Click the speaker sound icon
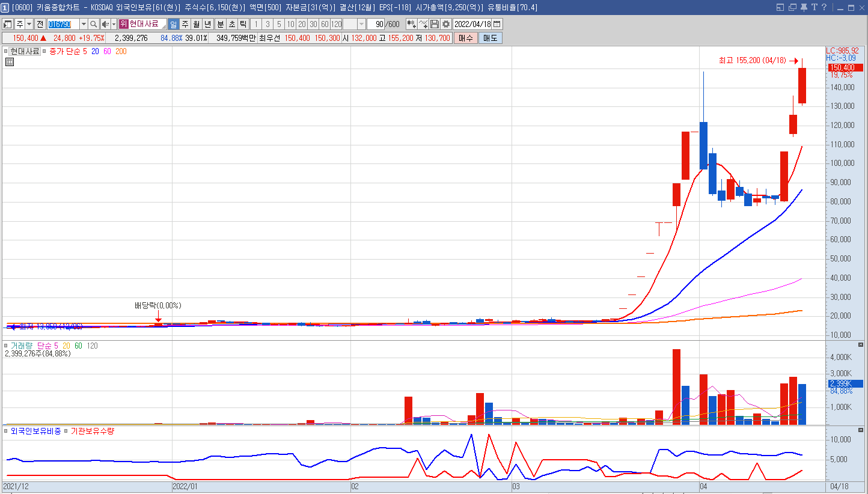Viewport: 868px width, 494px height. point(105,24)
